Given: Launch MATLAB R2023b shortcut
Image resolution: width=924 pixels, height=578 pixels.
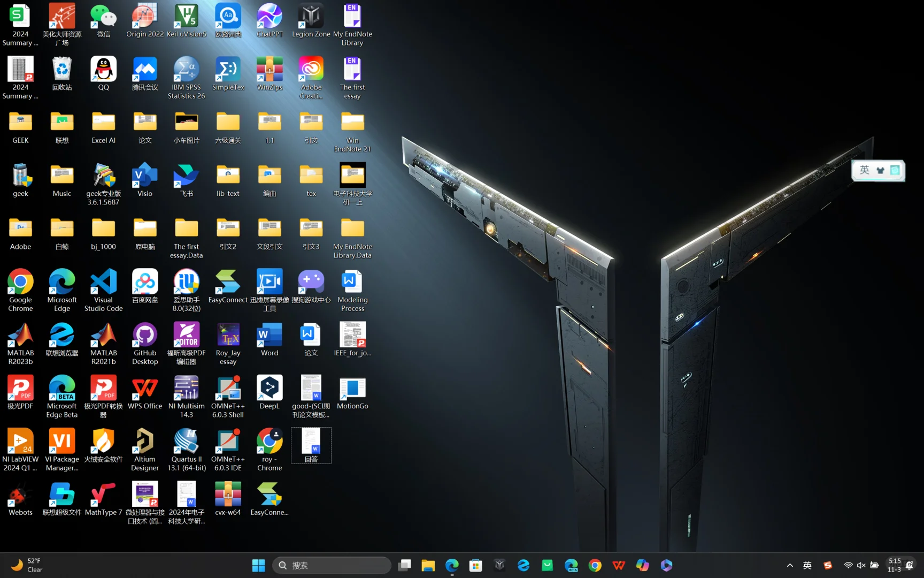Looking at the screenshot, I should pyautogui.click(x=20, y=344).
